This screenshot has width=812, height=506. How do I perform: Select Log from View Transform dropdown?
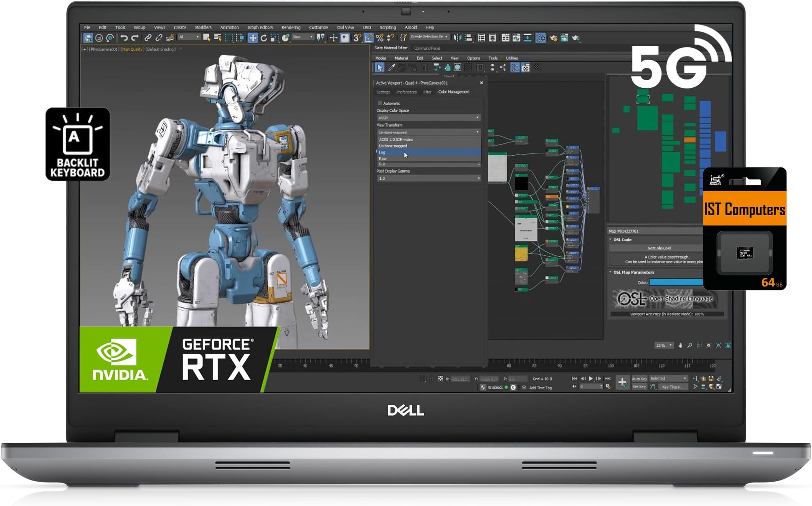[x=404, y=152]
